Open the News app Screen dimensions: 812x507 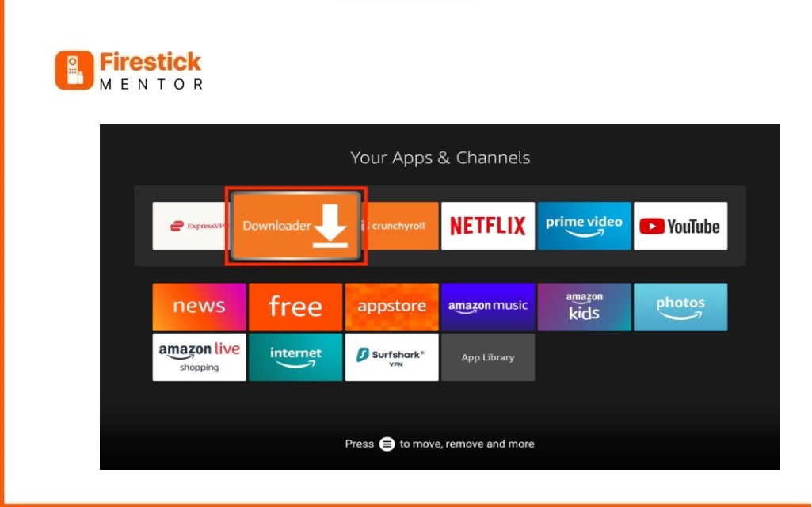[199, 307]
